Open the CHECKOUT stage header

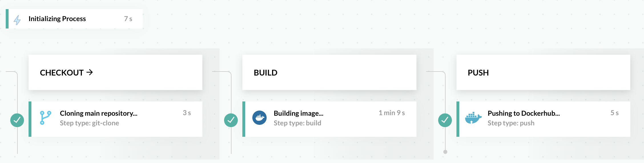pos(62,73)
